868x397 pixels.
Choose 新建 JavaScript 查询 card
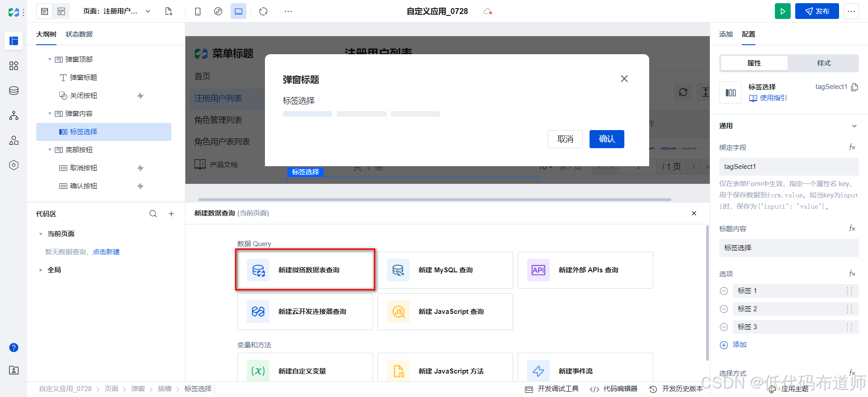point(445,312)
